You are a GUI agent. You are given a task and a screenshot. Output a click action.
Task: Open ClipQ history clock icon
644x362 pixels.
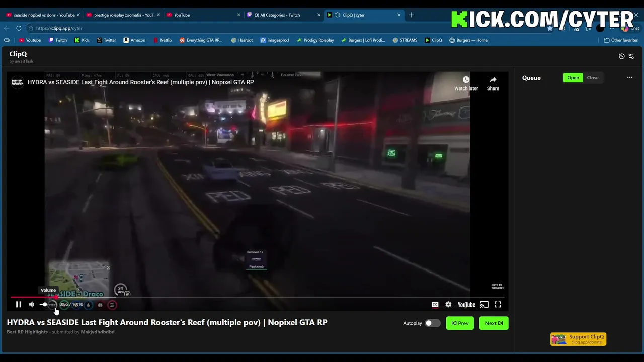coord(621,56)
